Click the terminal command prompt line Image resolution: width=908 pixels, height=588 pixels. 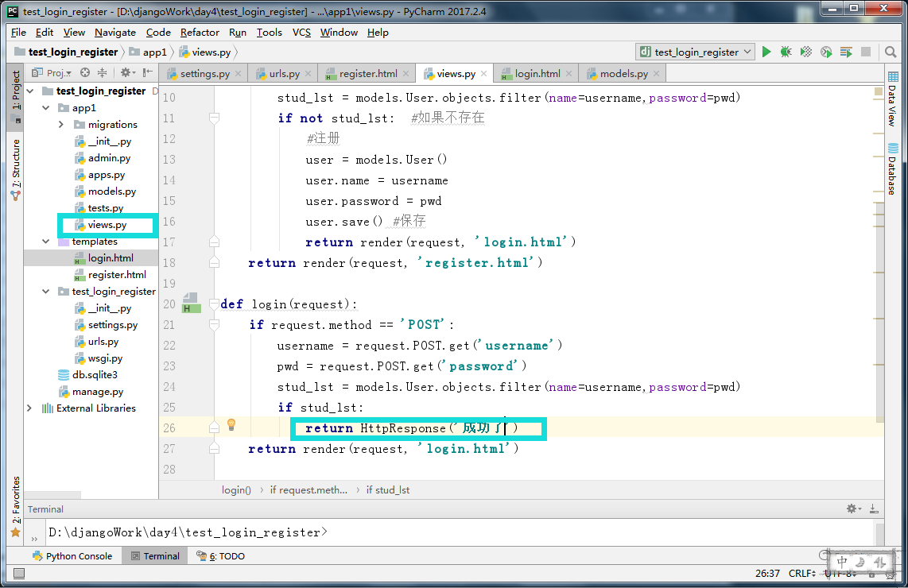188,532
